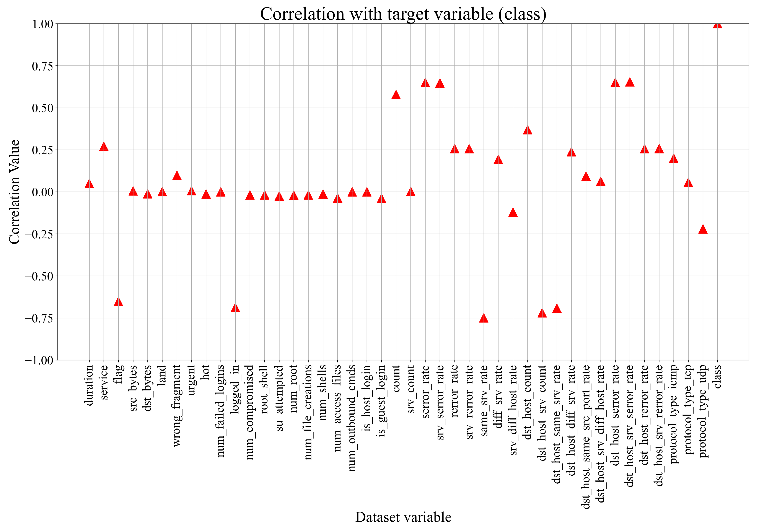This screenshot has height=532, width=757.
Task: Click the chart title text
Action: point(403,14)
